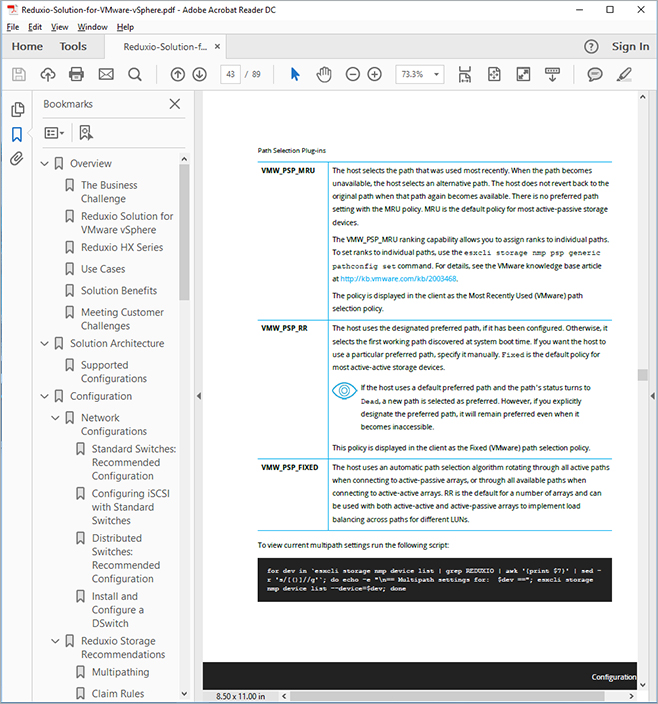Expand the right tools pane arrow
Viewport: 658px width, 704px height.
tap(652, 396)
